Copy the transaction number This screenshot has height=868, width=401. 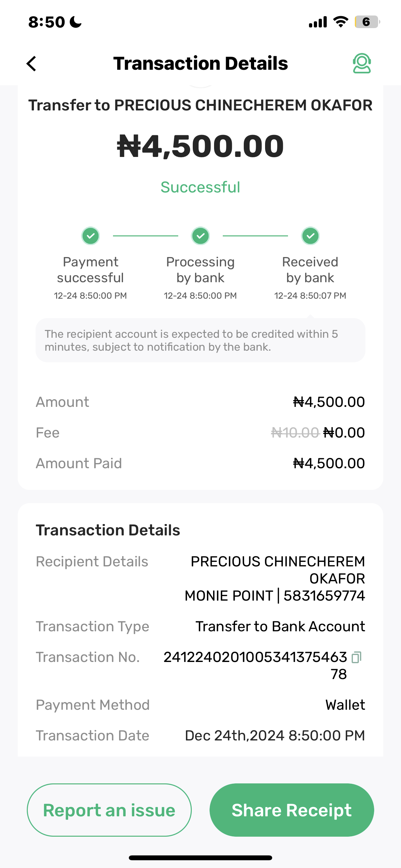pos(356,657)
